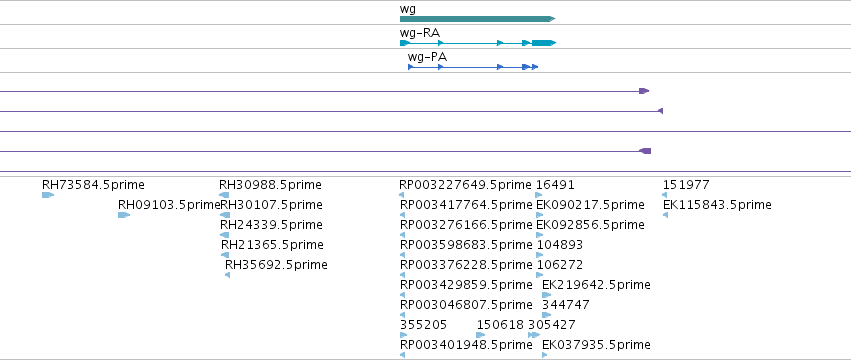Click the RH09103.5prime arrow glyph
The width and height of the screenshot is (851, 360).
point(124,215)
